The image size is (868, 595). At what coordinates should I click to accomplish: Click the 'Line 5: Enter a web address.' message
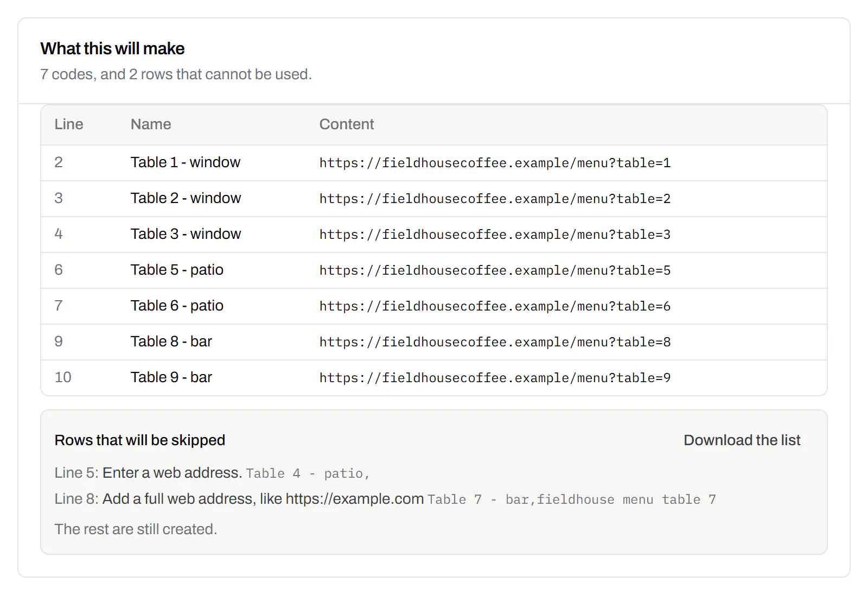[x=148, y=473]
